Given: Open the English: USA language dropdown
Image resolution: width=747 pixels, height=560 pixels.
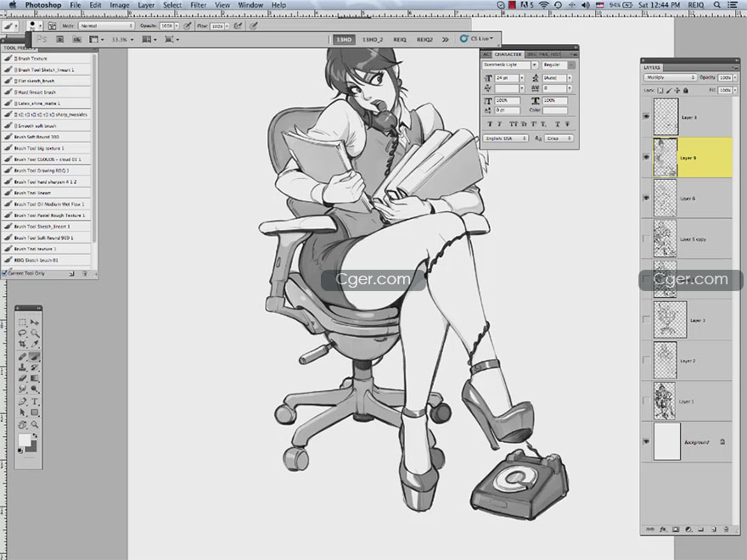Looking at the screenshot, I should [505, 138].
